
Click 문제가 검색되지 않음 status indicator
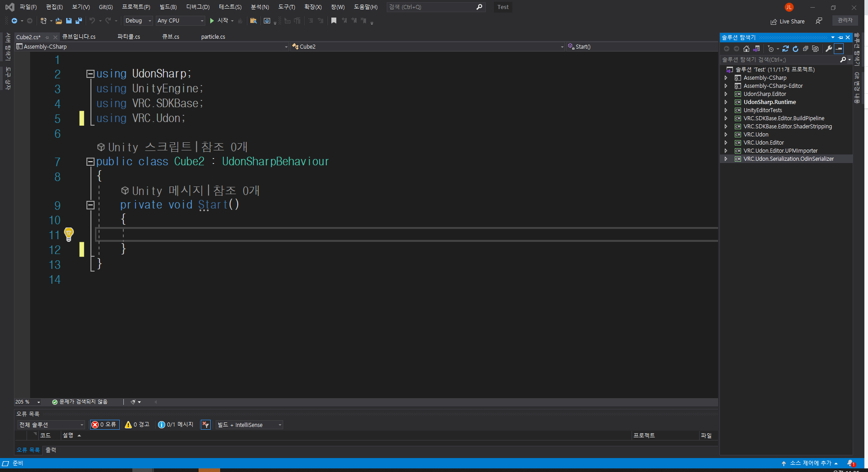point(80,402)
